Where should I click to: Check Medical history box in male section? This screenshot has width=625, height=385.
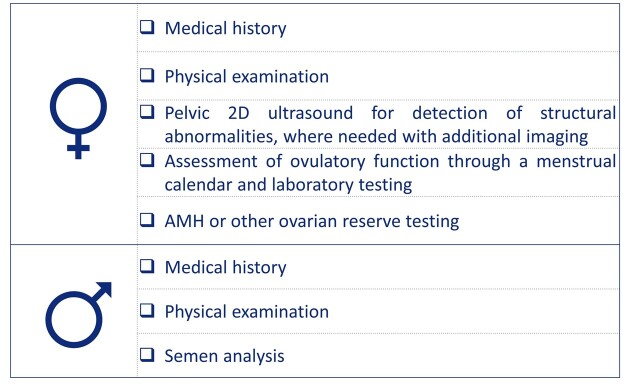(147, 266)
